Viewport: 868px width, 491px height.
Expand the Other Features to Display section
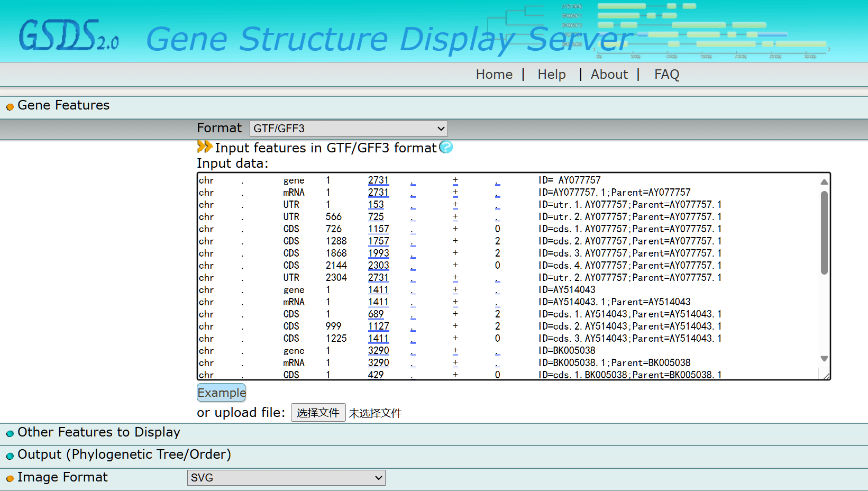pos(99,432)
